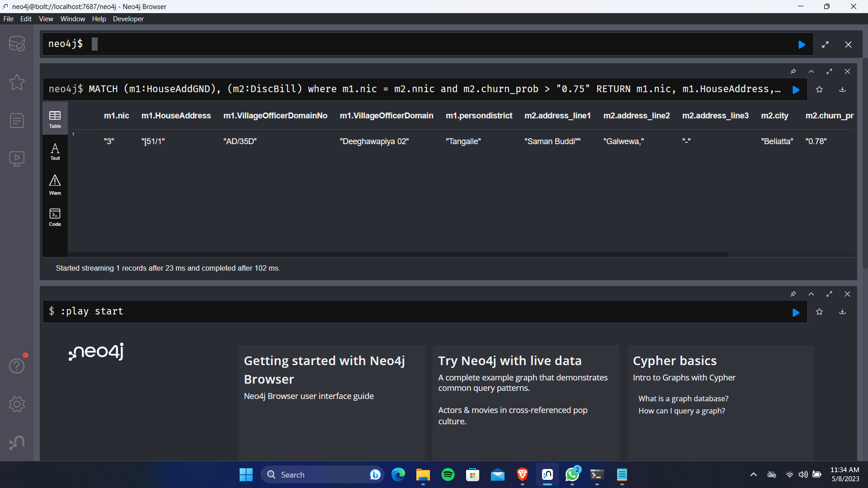Switch results to Text view
Screen dimensions: 868x488
tap(54, 151)
